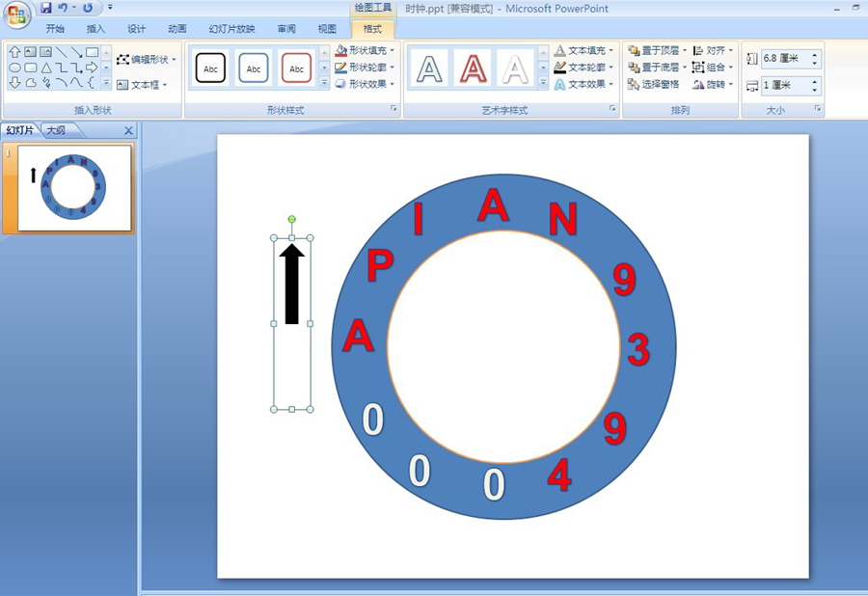The height and width of the screenshot is (596, 868).
Task: Close the slides thumbnail pane
Action: (x=128, y=130)
